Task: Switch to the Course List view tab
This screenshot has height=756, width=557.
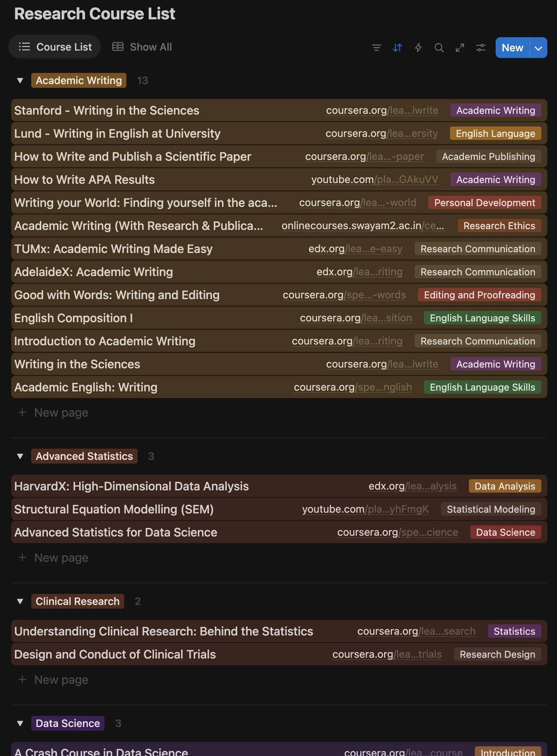Action: (x=55, y=47)
